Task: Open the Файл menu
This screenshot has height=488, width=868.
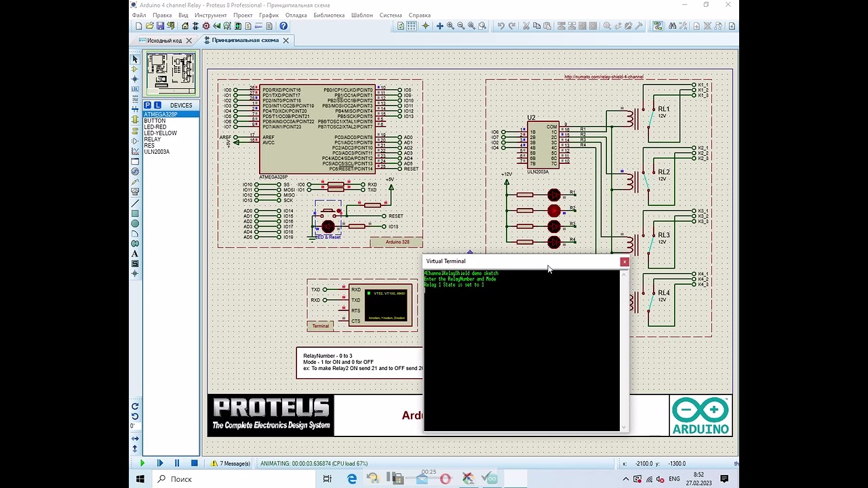Action: (139, 15)
